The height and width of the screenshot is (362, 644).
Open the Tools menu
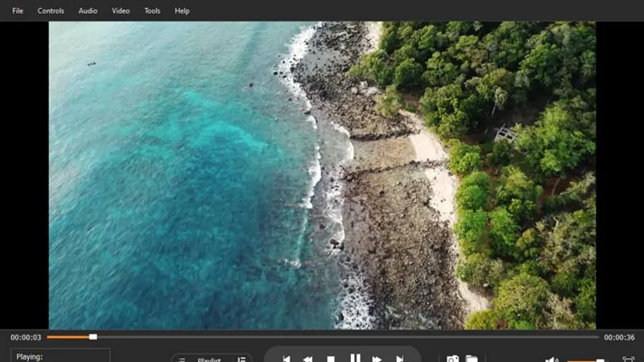[152, 11]
